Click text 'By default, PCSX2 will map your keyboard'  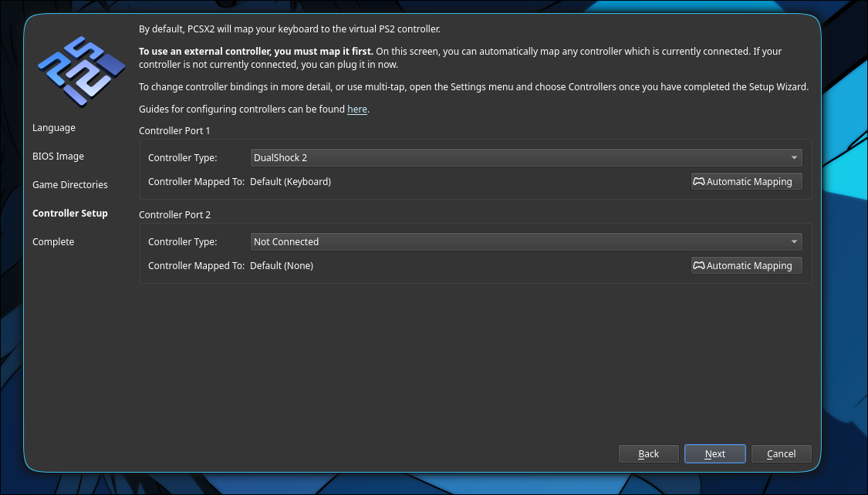[226, 29]
